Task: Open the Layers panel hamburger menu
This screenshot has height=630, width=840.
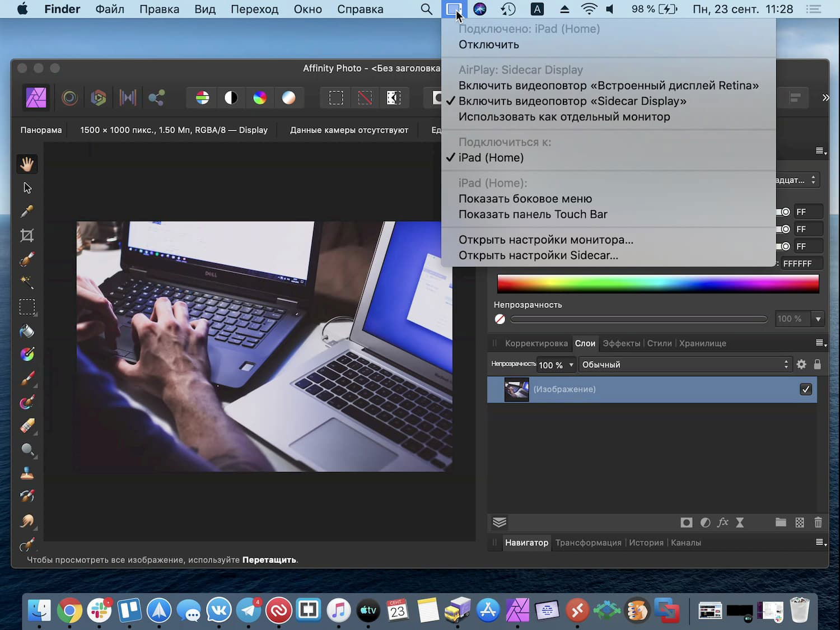Action: pyautogui.click(x=820, y=343)
